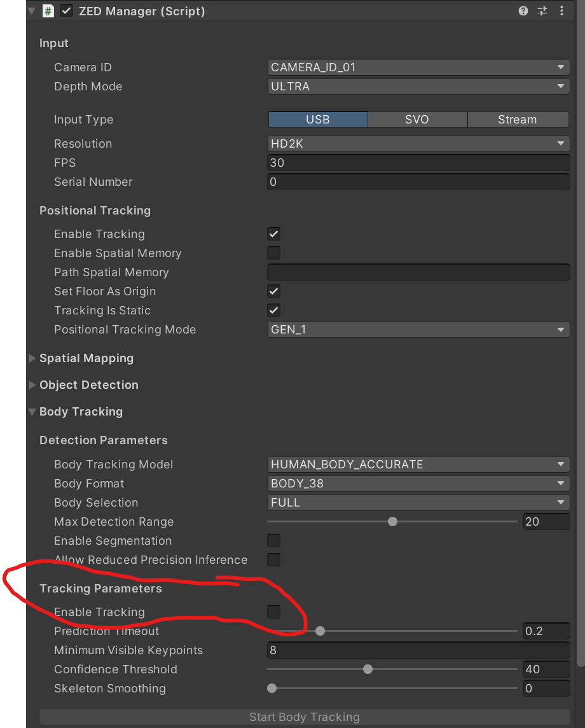Image resolution: width=585 pixels, height=728 pixels.
Task: Open the Depth Mode ULTRA dropdown
Action: point(418,87)
